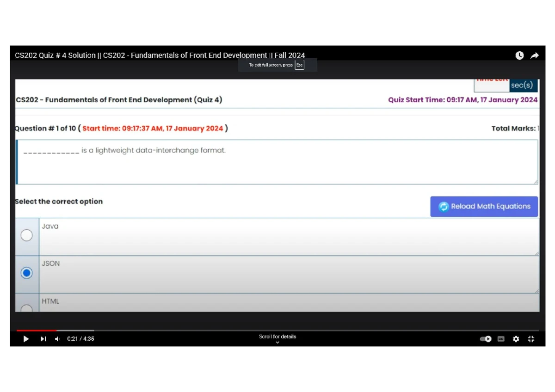
Task: Select the subtitles CC icon
Action: tap(500, 339)
